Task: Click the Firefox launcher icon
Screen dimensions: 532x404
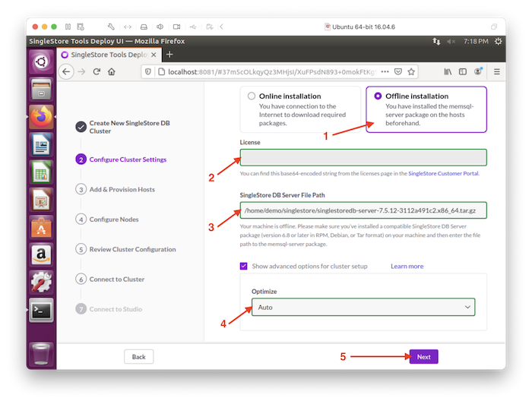Action: click(41, 117)
